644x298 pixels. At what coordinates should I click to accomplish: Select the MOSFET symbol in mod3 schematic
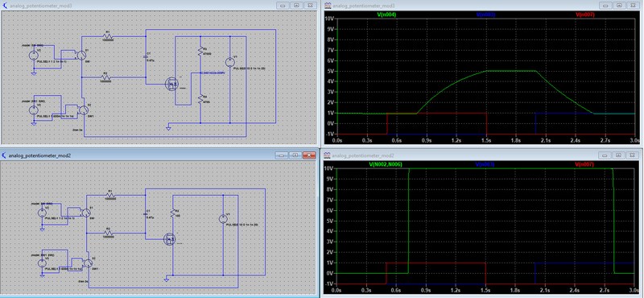click(x=171, y=85)
